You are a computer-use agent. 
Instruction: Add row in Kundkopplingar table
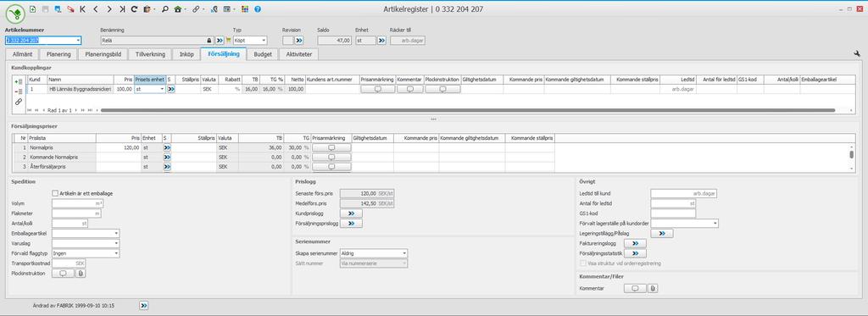point(19,81)
